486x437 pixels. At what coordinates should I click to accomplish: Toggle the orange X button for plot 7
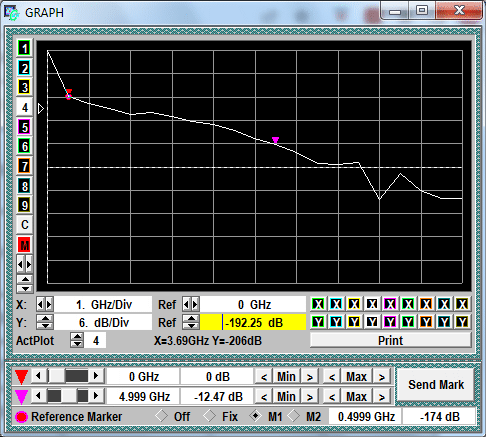(x=426, y=304)
